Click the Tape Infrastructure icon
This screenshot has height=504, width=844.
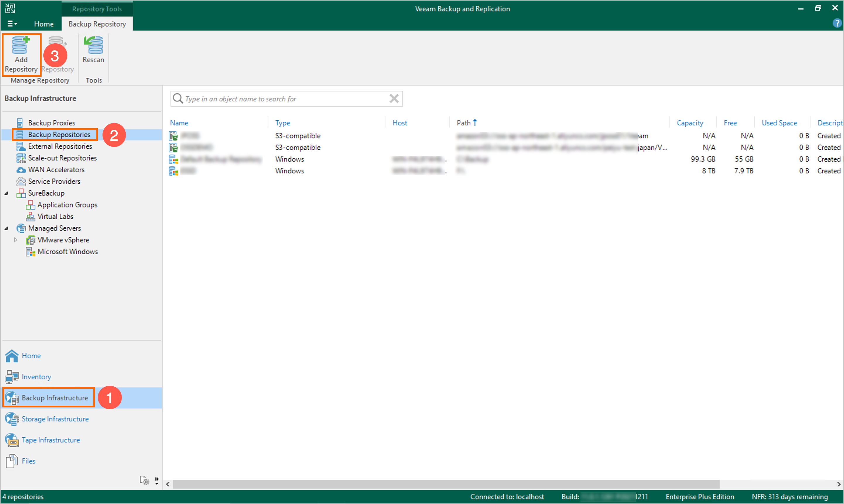pyautogui.click(x=12, y=440)
